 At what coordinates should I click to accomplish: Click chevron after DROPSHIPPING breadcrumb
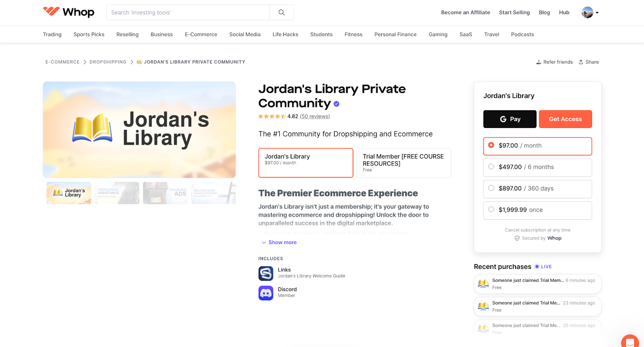(x=132, y=62)
